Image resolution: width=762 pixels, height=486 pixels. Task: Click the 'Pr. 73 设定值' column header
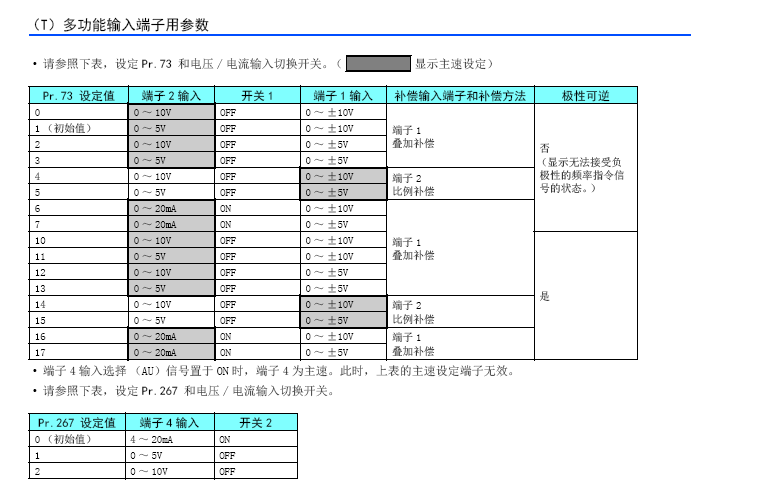[x=79, y=96]
